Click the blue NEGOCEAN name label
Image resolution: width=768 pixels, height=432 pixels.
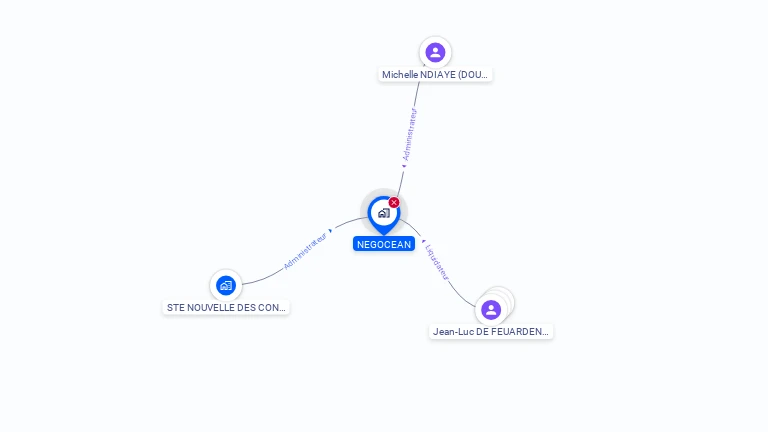(383, 244)
